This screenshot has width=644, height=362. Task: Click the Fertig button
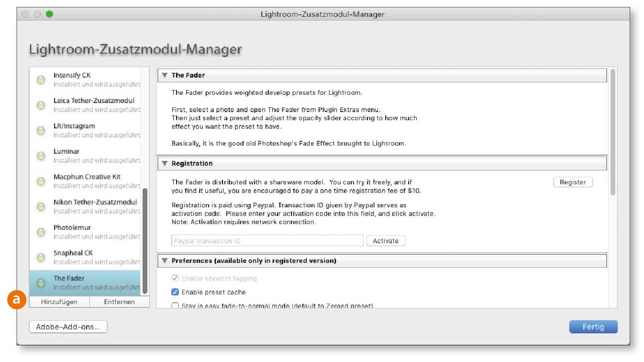point(593,327)
